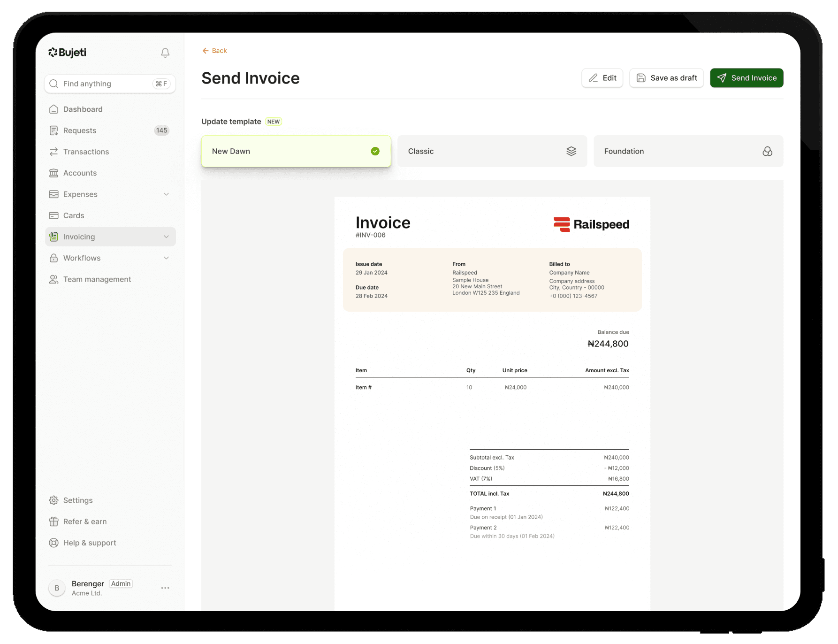
Task: Select the Foundation template
Action: tap(688, 151)
